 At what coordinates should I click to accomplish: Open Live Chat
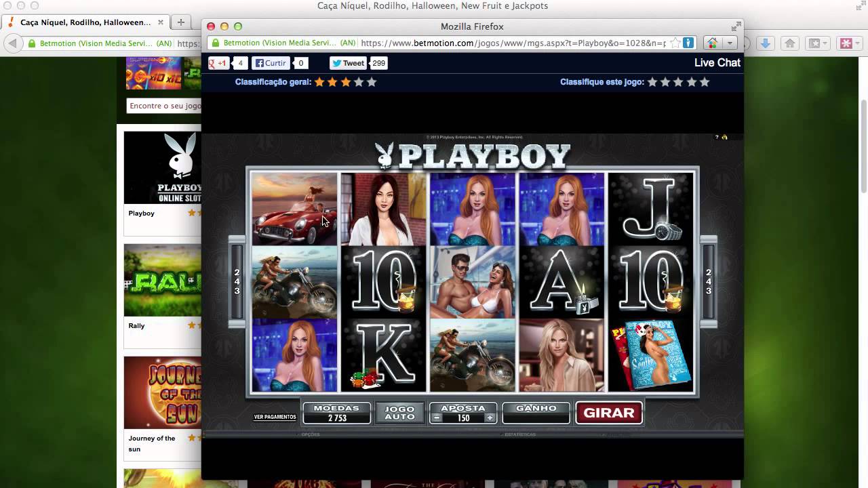(x=717, y=62)
